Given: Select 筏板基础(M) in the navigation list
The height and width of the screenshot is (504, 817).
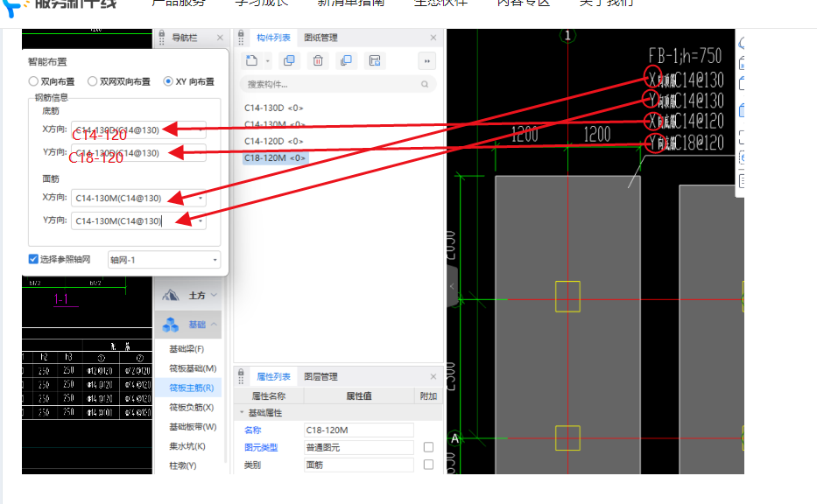Looking at the screenshot, I should coord(193,368).
